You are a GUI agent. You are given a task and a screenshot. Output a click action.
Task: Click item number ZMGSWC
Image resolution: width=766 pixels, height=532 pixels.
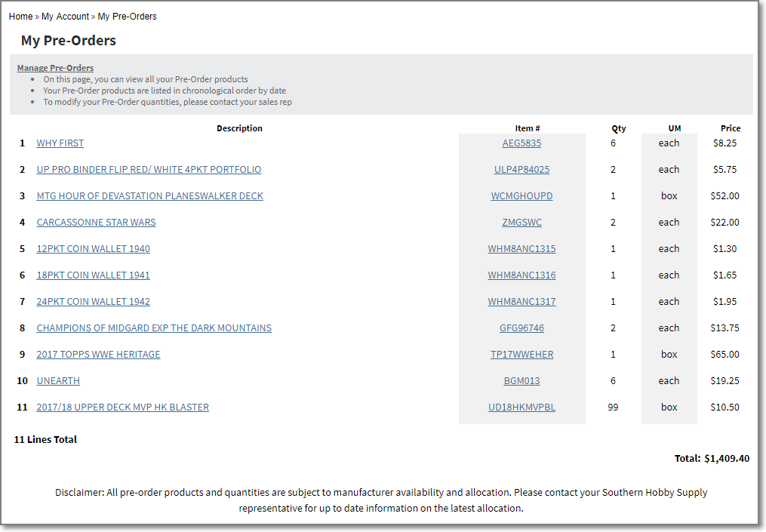click(x=521, y=223)
